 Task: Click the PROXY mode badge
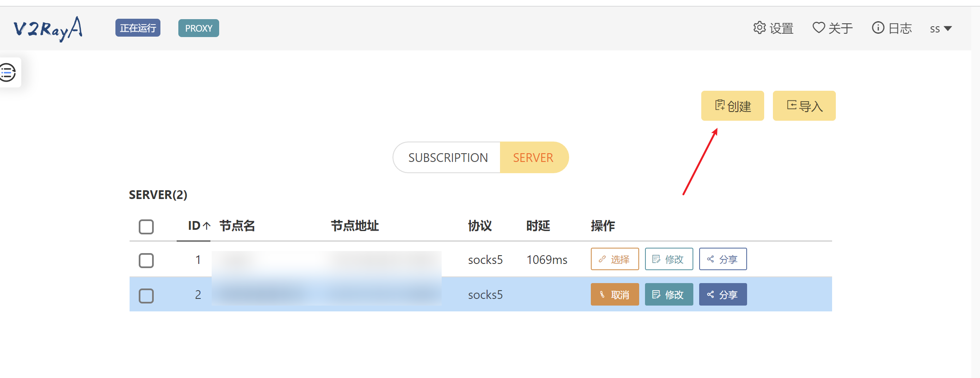(x=199, y=28)
